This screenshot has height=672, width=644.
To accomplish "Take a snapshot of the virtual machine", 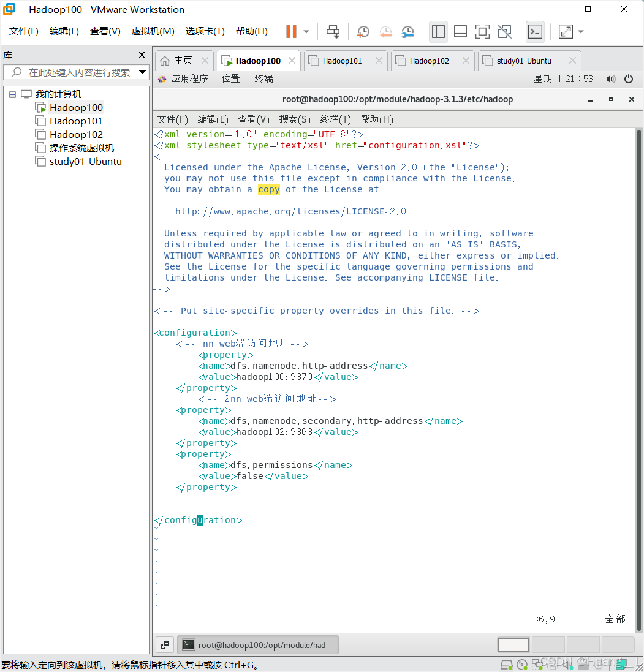I will pyautogui.click(x=363, y=31).
